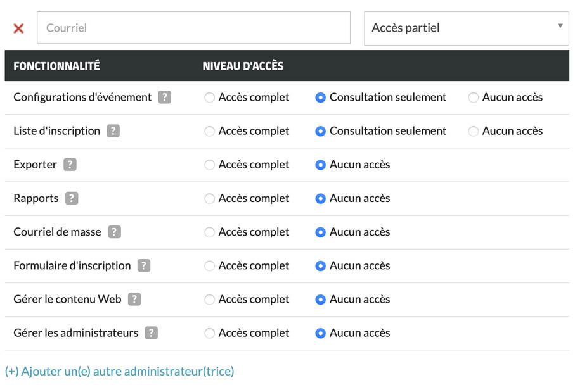The height and width of the screenshot is (392, 575).
Task: Click help icon beside Liste d'inscription
Action: (113, 131)
